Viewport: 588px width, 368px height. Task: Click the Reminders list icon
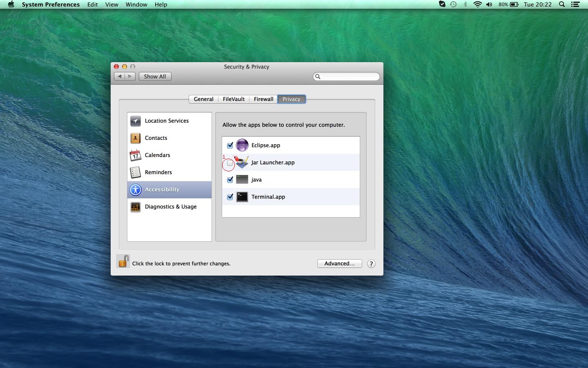pos(136,173)
